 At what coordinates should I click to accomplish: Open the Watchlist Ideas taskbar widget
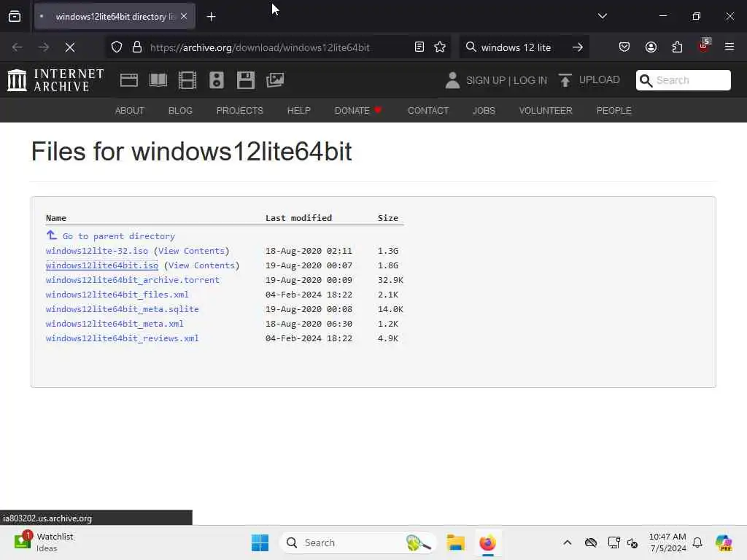43,542
